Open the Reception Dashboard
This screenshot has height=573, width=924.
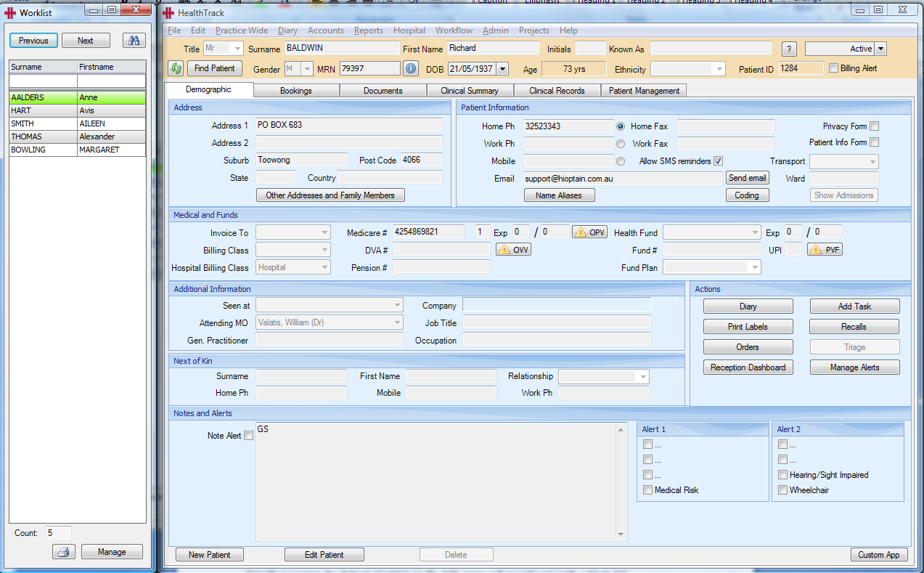point(748,367)
